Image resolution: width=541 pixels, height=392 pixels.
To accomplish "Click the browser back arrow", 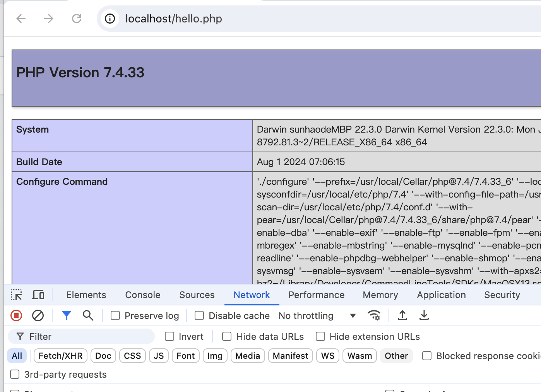I will (21, 19).
